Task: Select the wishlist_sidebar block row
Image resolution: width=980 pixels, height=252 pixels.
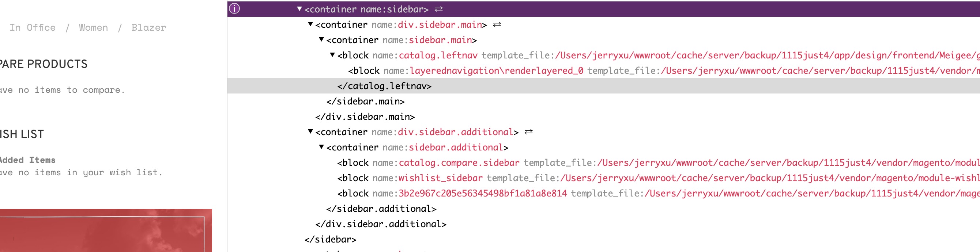Action: click(603, 178)
